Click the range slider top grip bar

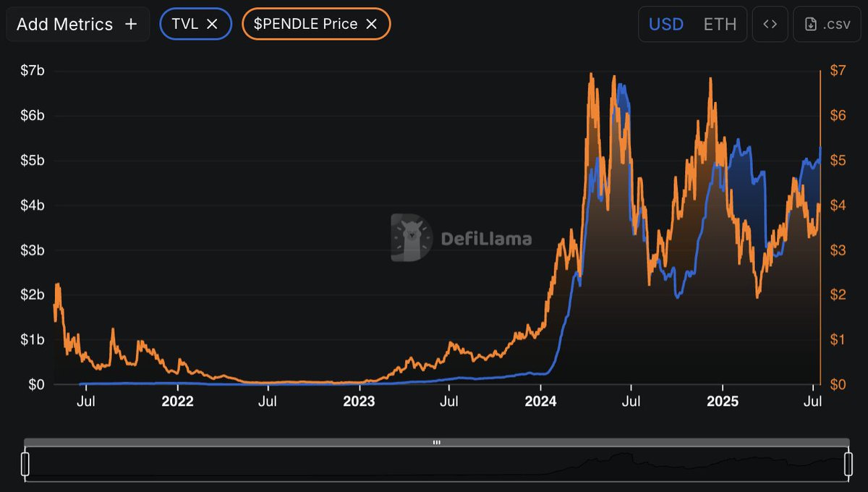click(437, 442)
